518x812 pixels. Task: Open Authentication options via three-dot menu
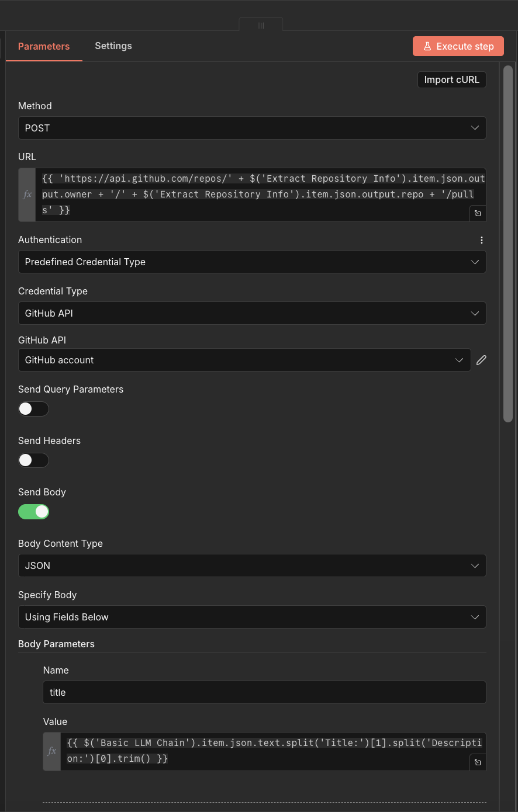[x=481, y=240]
